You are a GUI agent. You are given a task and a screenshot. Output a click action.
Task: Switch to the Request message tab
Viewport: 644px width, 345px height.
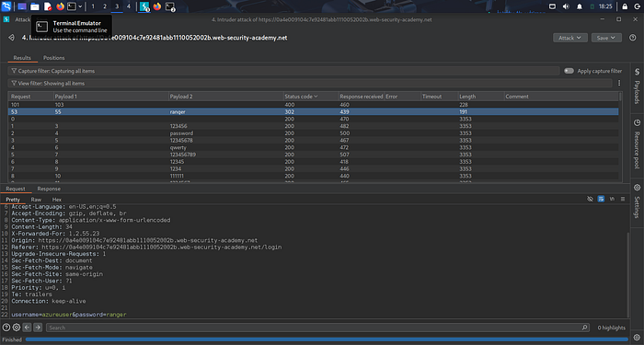[16, 189]
